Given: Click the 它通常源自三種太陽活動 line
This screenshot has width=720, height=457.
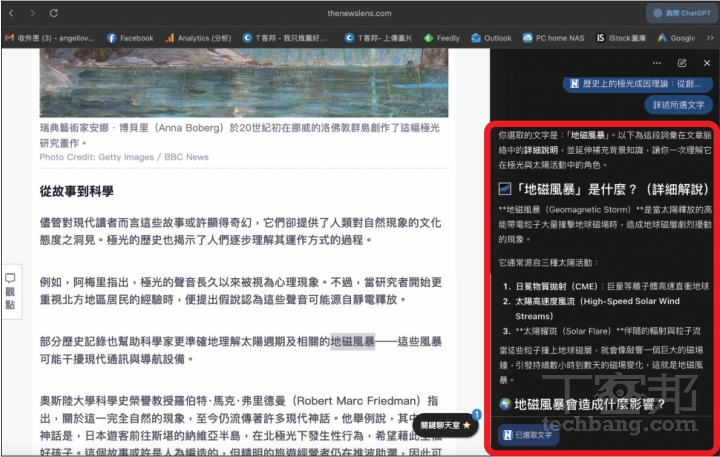Looking at the screenshot, I should [x=549, y=263].
